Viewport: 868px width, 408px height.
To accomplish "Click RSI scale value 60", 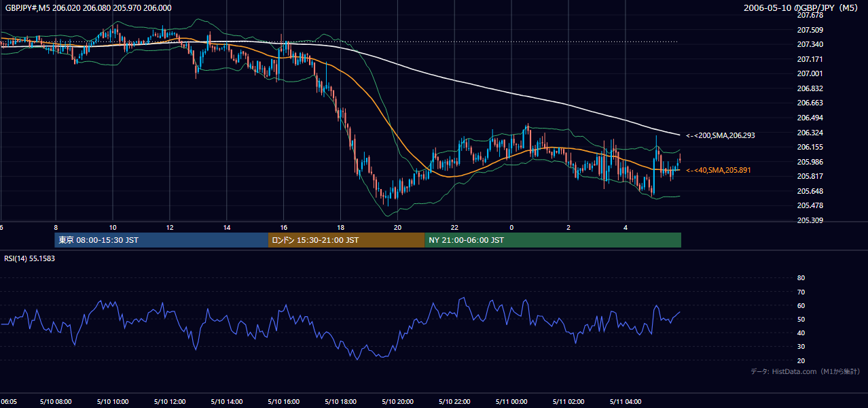I will [801, 305].
